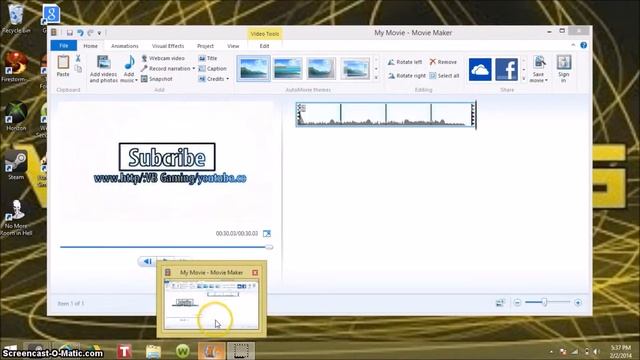Open the Steam desktop shortcut
640x360 pixels.
point(16,165)
